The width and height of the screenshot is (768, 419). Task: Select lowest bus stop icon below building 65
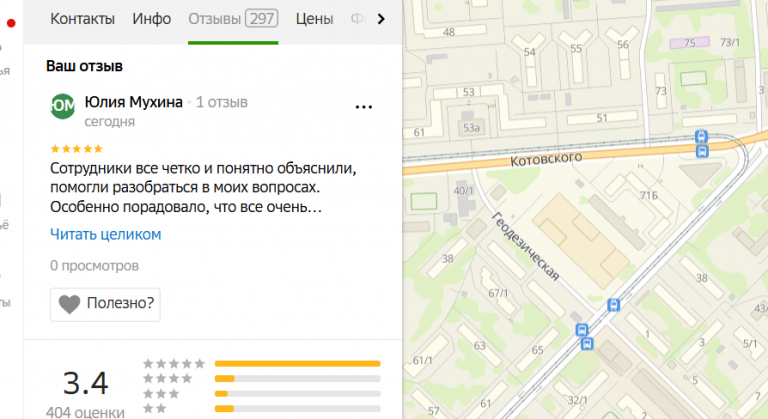pos(587,344)
